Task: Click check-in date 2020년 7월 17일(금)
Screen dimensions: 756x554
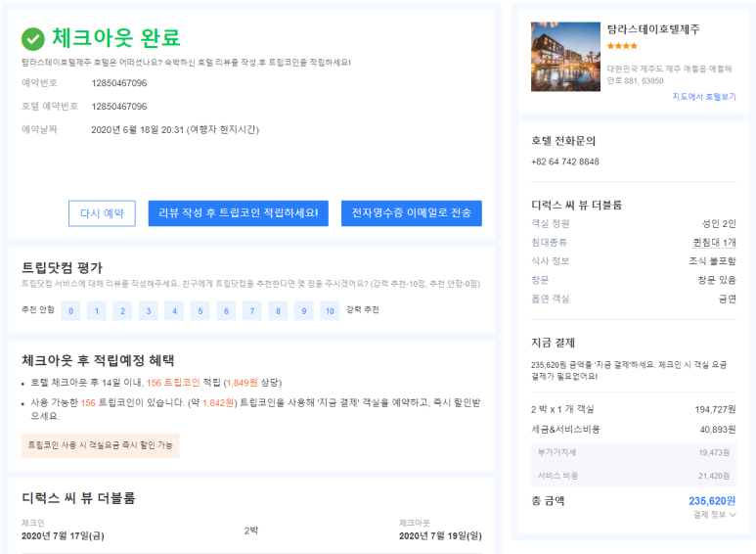Action: (x=63, y=535)
